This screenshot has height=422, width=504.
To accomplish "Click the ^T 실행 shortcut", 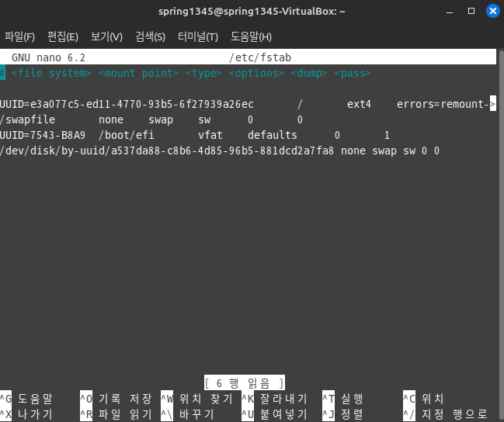I will click(342, 399).
